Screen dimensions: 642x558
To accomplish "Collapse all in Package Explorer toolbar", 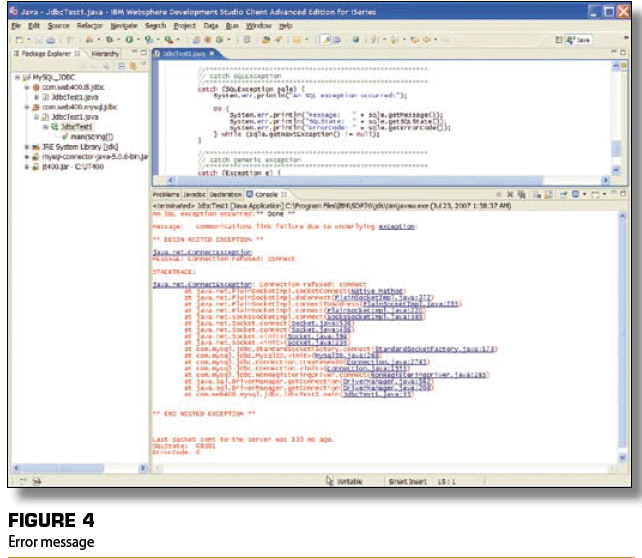I will click(122, 66).
